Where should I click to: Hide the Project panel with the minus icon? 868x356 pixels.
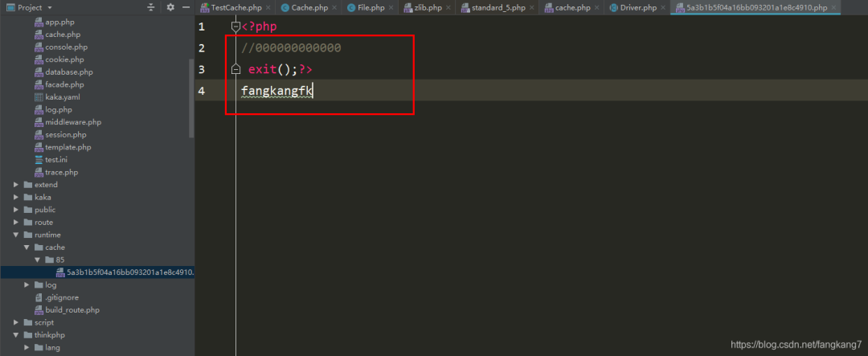pos(186,8)
